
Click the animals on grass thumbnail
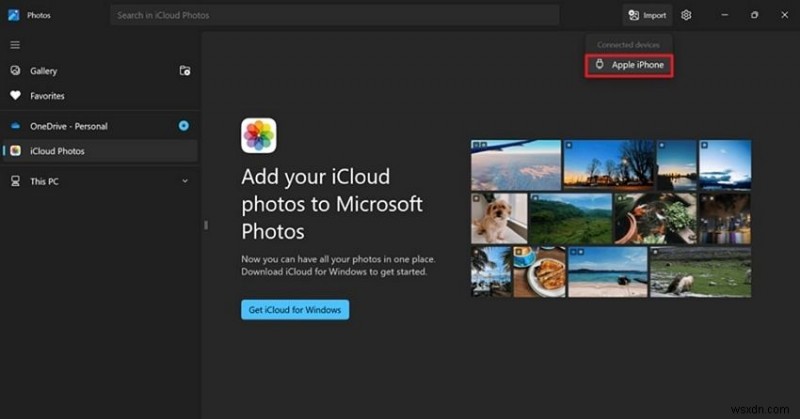[700, 272]
